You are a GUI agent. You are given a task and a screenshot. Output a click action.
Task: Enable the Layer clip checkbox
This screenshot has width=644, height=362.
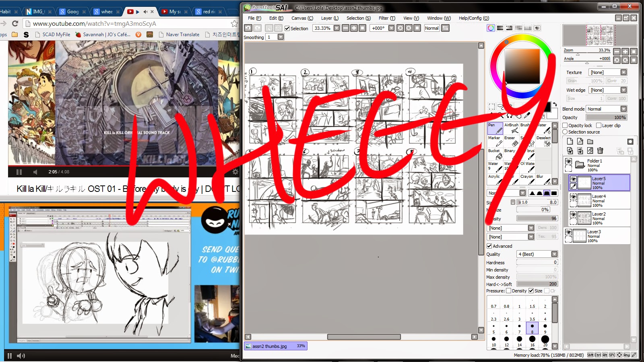pos(599,125)
